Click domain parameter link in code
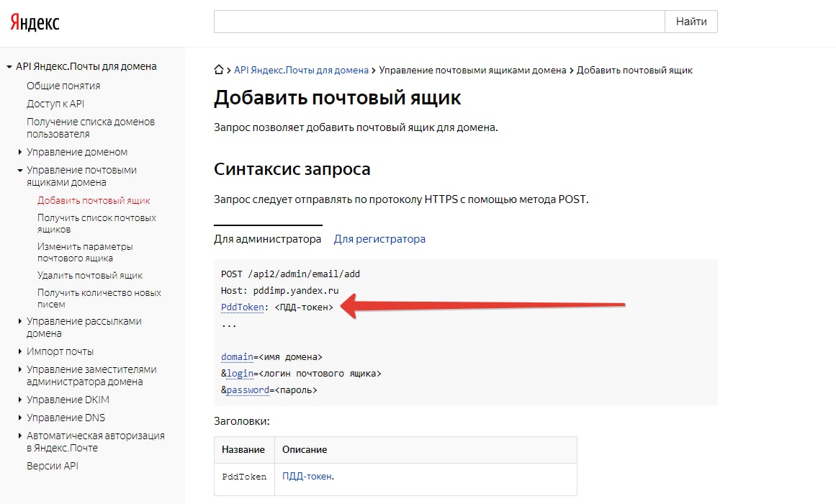 tap(237, 357)
